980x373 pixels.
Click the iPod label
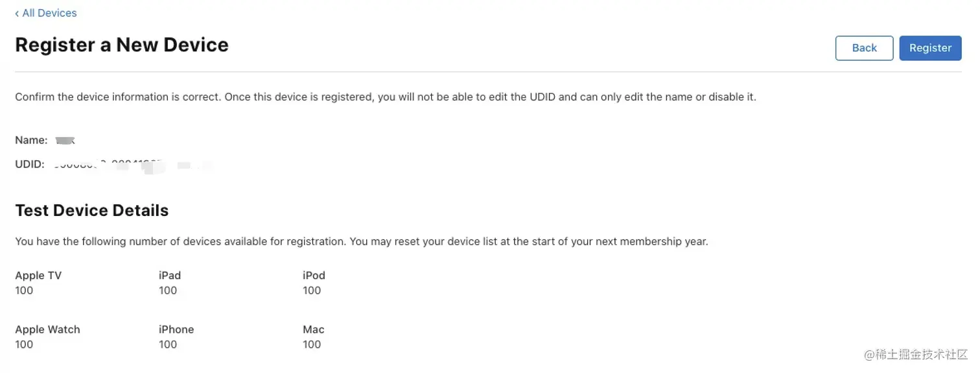[314, 275]
